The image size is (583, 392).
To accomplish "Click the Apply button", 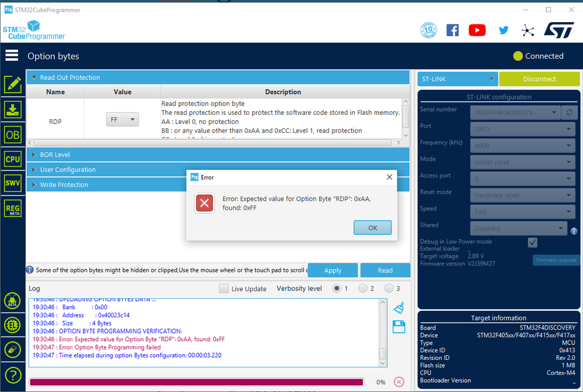I will [333, 270].
